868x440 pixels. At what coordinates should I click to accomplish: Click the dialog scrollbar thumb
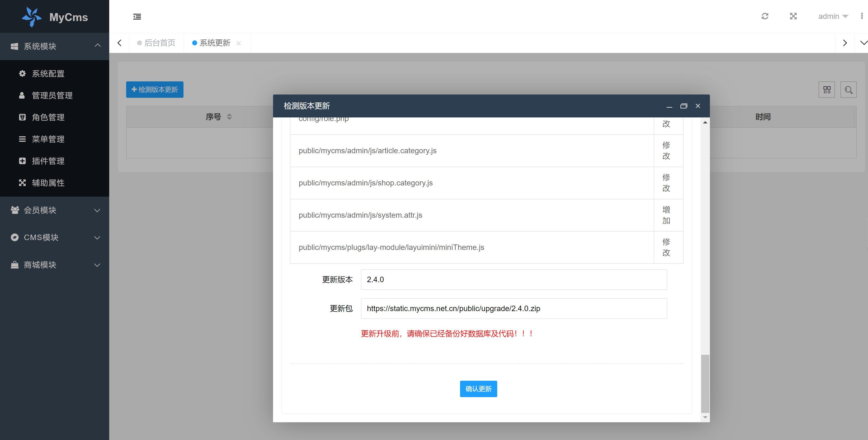point(705,383)
